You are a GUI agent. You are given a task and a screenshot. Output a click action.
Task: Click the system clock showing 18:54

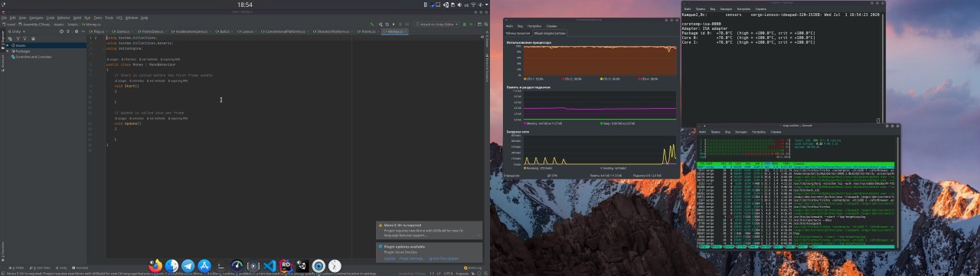[x=244, y=5]
